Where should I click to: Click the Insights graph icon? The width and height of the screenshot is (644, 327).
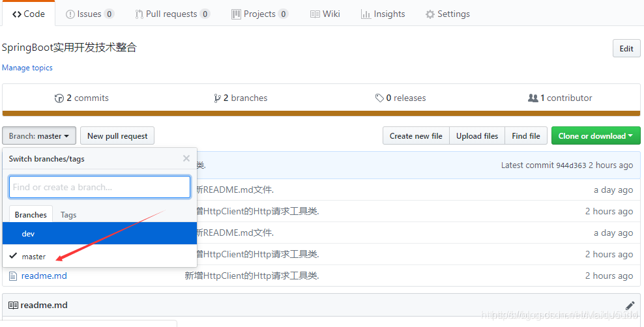[x=366, y=14]
